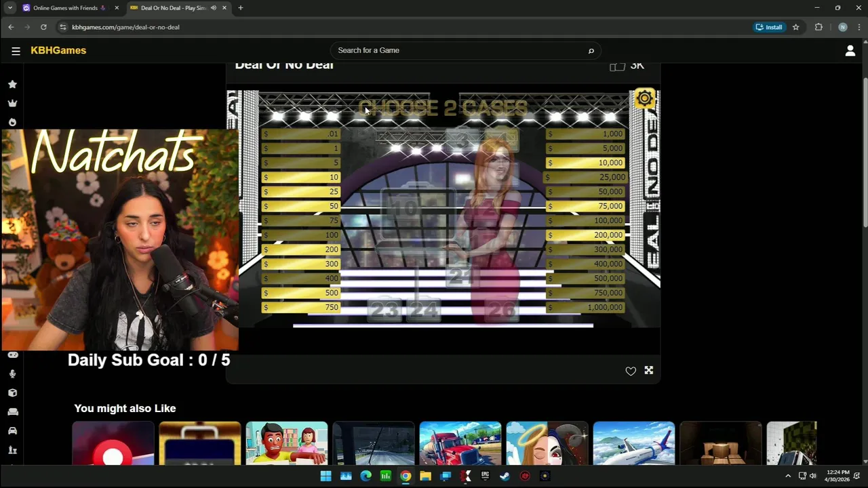Open the red truck game thumbnail
868x488 pixels.
(x=460, y=443)
